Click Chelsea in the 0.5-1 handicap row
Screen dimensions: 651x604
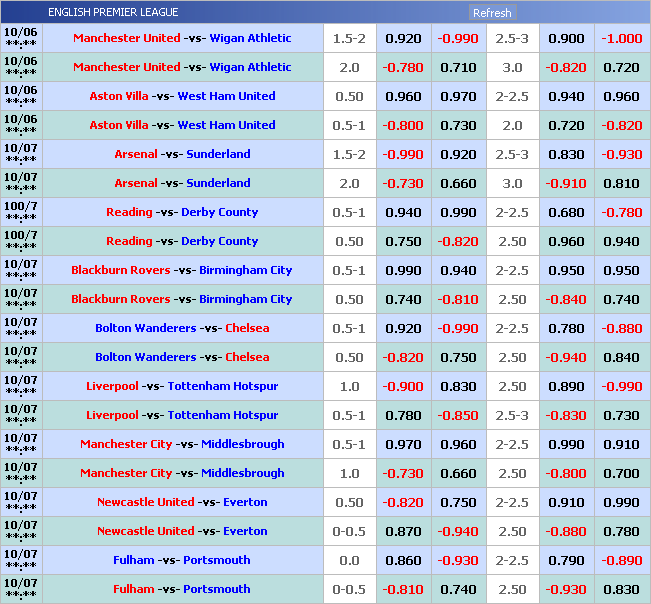(x=247, y=328)
